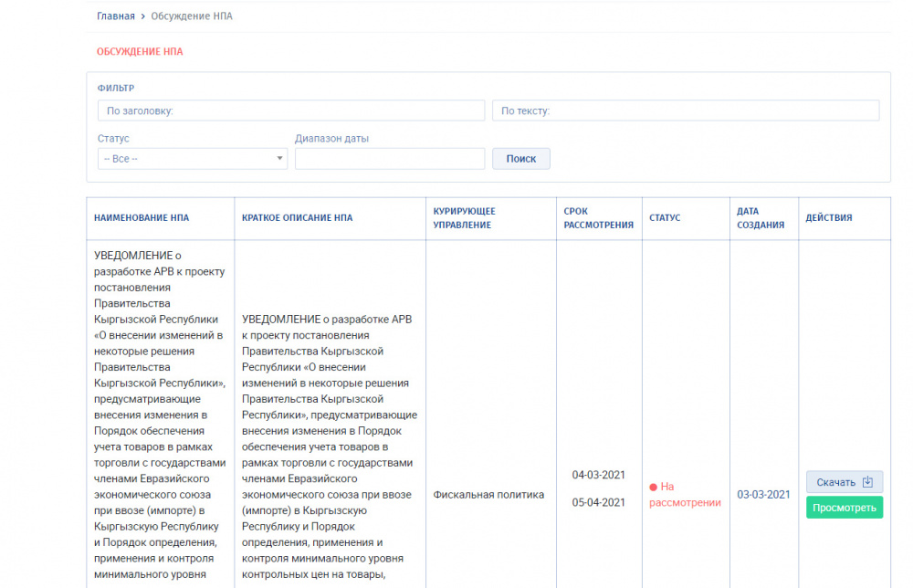This screenshot has width=913, height=588.
Task: Click the Курирующее управление column header
Action: pyautogui.click(x=464, y=218)
